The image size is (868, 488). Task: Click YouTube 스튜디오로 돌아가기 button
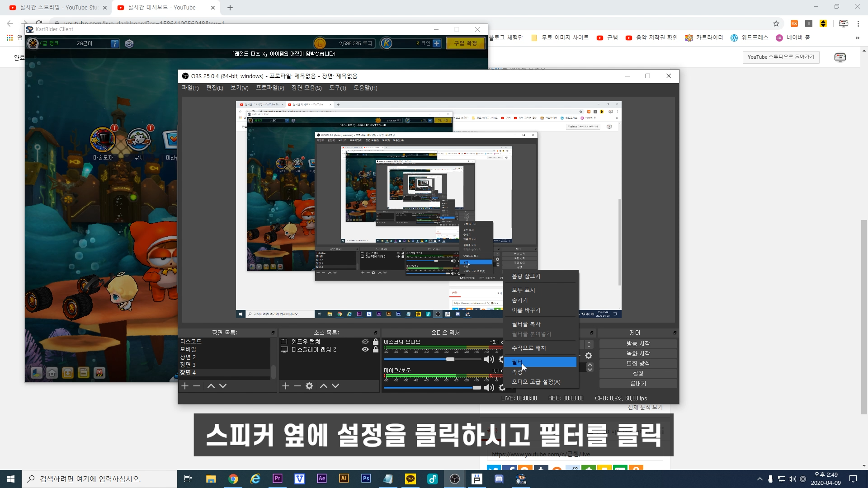tap(781, 57)
